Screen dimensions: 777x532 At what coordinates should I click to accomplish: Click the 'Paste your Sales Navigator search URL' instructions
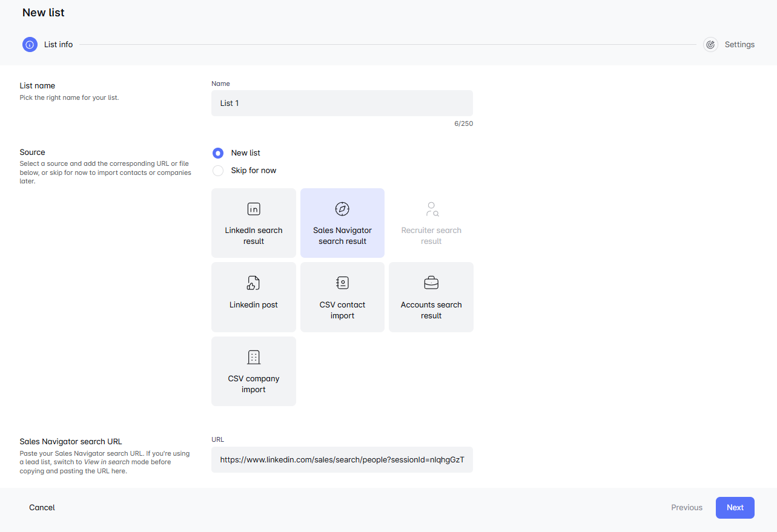coord(105,462)
